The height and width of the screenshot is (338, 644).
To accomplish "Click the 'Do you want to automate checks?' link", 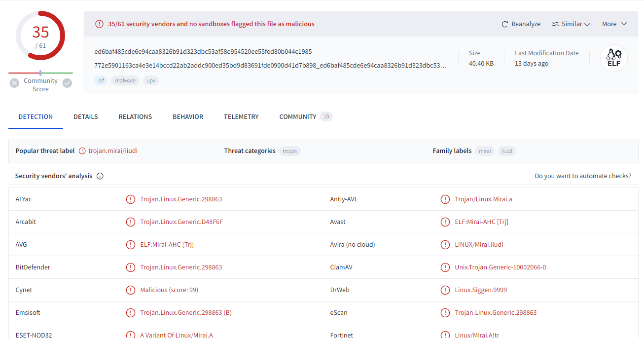I will point(583,176).
